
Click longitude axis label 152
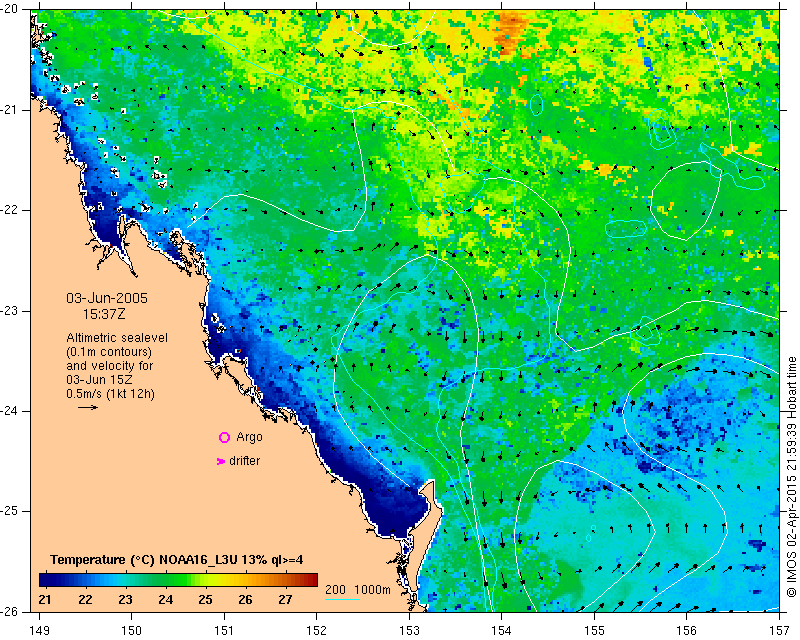(x=316, y=631)
